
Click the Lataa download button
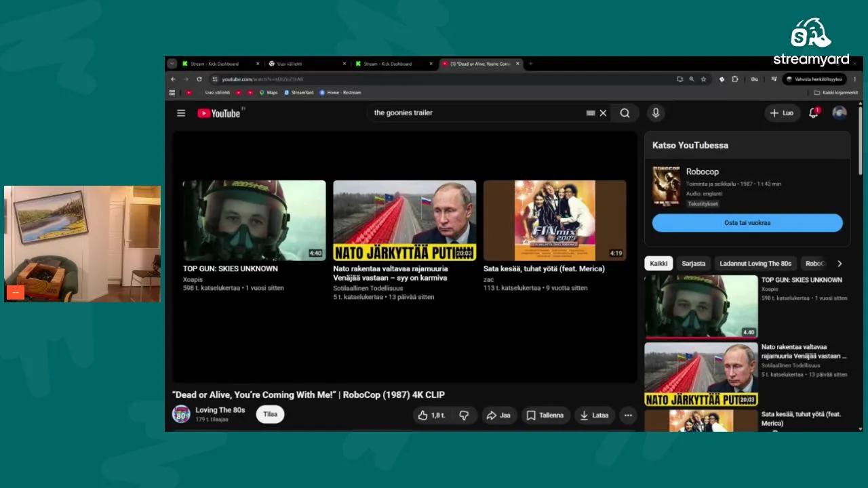point(595,415)
